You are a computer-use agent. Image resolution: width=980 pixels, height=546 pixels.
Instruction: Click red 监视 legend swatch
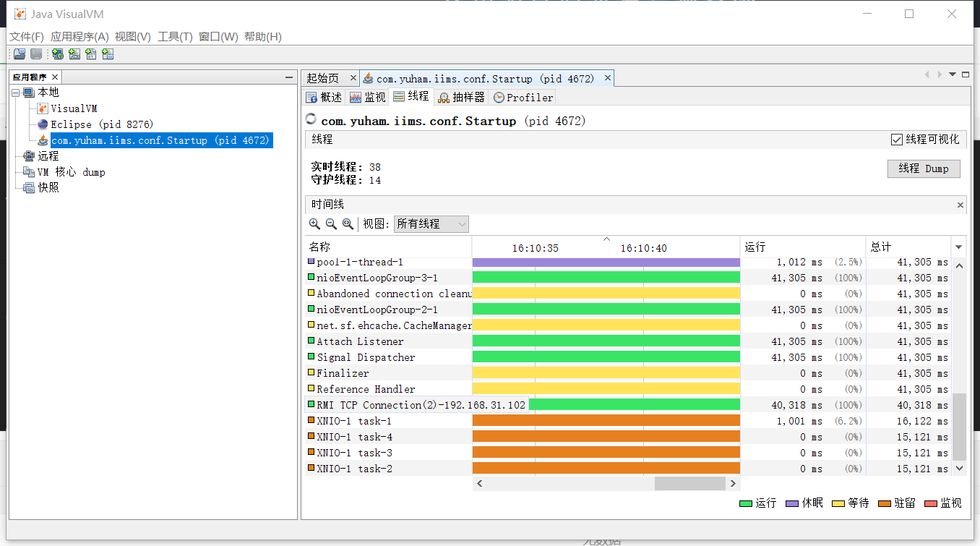click(x=931, y=503)
